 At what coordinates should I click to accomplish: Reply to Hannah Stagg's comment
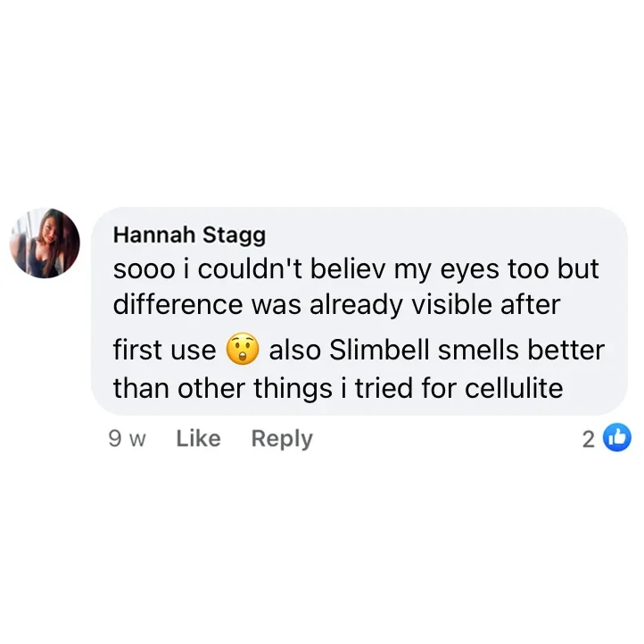point(282,439)
